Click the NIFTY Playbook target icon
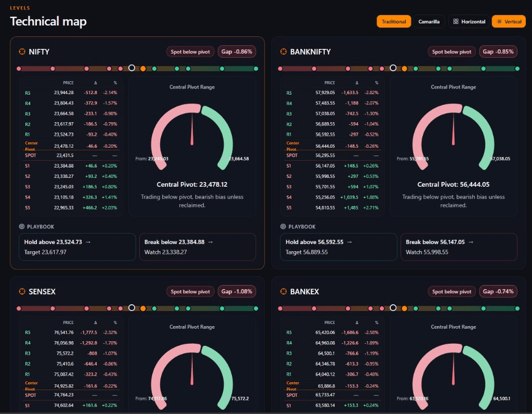Screen dimensions: 532x414 [22, 227]
